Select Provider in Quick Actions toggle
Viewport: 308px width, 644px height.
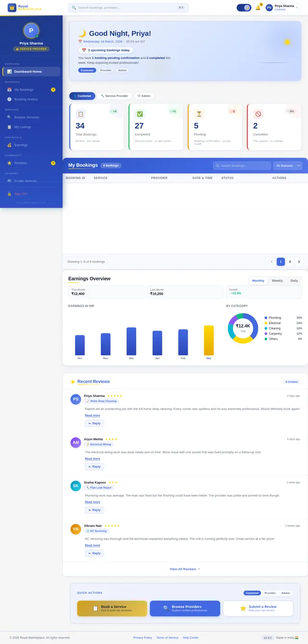pyautogui.click(x=270, y=593)
